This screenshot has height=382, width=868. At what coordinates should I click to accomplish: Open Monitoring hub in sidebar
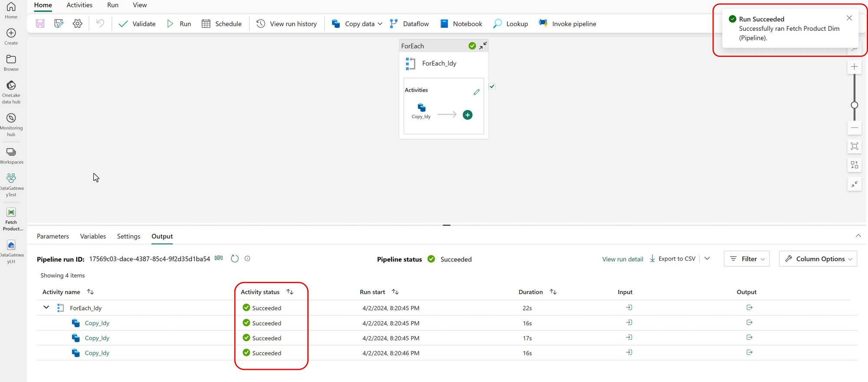11,124
